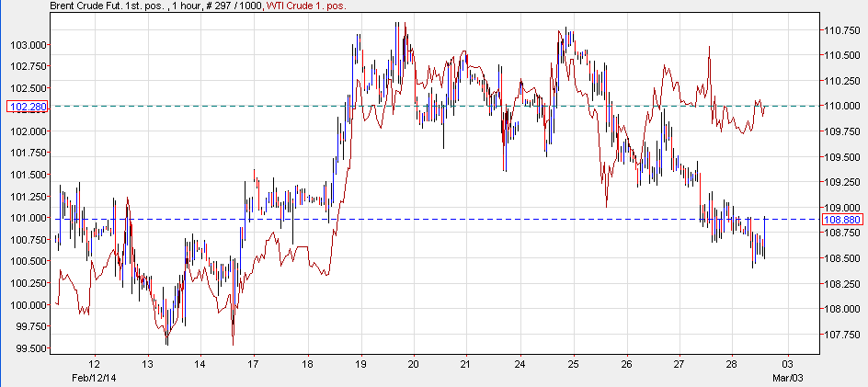Screen dimensions: 868x387
Task: Click the 107.750 right axis label
Action: [841, 335]
